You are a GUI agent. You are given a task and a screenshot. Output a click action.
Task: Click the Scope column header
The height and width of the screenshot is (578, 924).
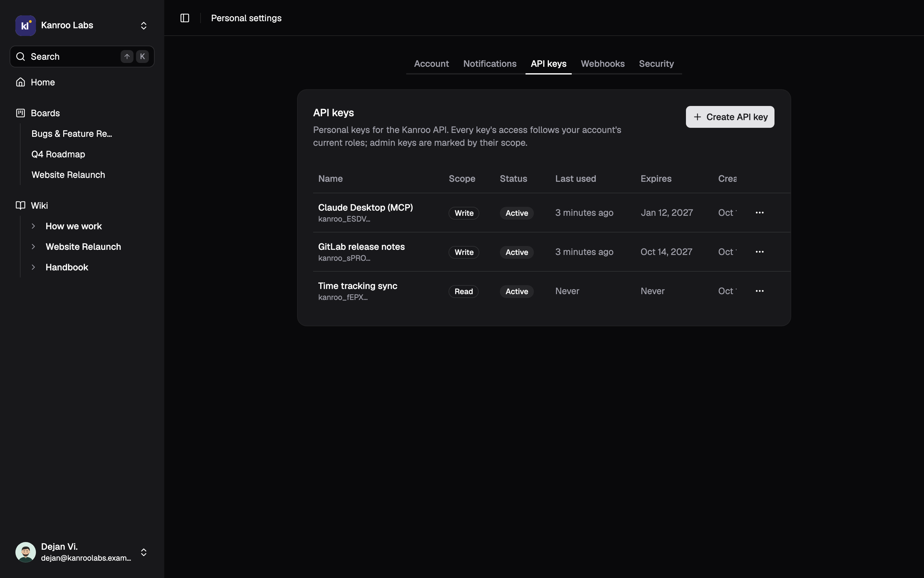click(x=462, y=179)
